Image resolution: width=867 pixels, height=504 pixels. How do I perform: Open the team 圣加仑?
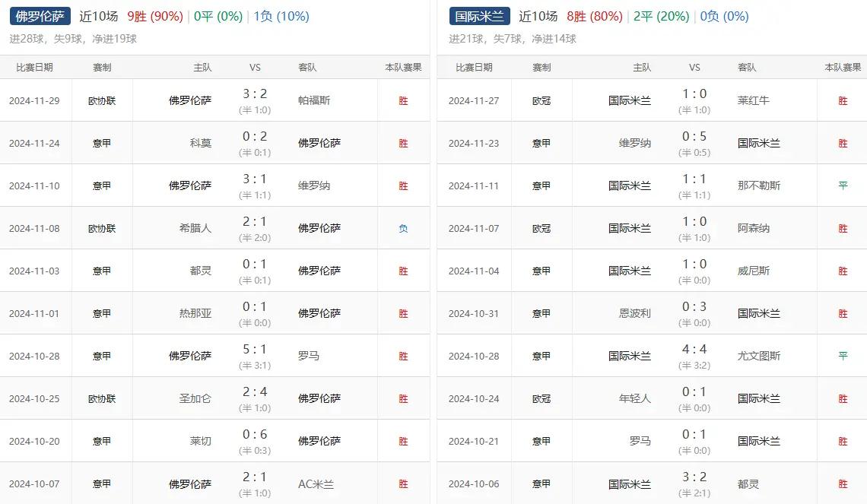(x=195, y=398)
